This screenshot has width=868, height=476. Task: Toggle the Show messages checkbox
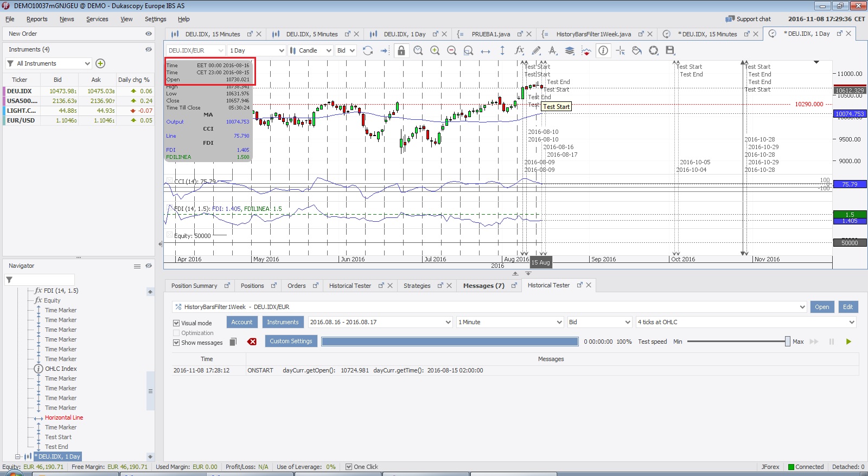[176, 343]
